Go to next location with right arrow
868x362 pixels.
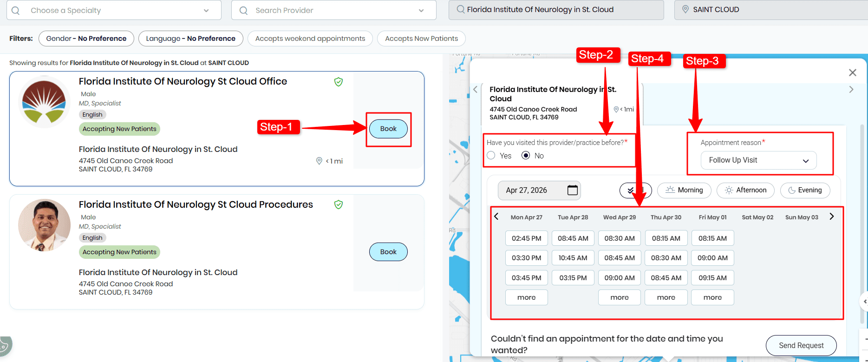[x=851, y=90]
